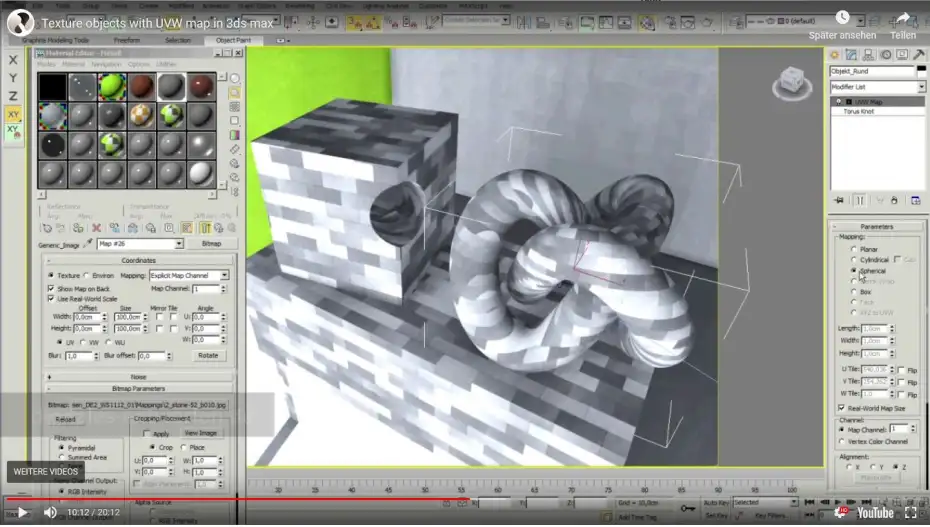Click the Später ansehen clock icon
930x527 pixels.
coord(842,18)
